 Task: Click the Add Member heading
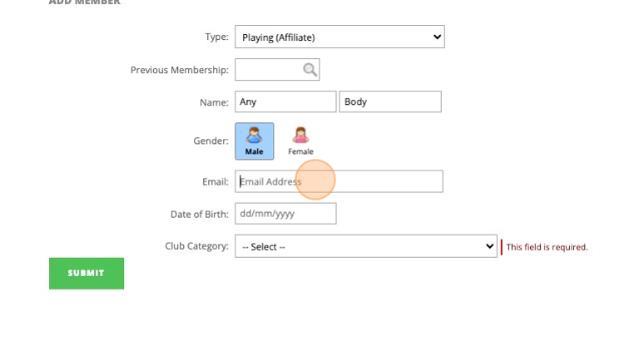pos(84,2)
